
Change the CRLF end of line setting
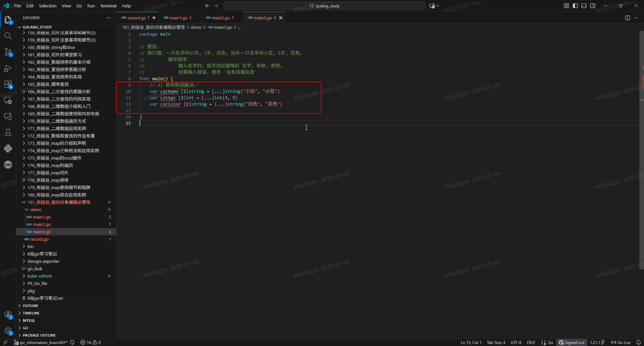pos(531,342)
